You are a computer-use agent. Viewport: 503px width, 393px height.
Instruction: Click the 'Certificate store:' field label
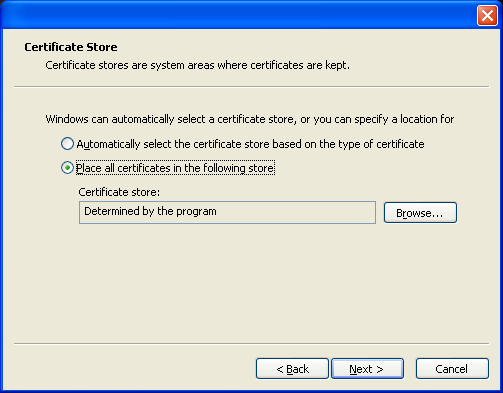click(x=119, y=192)
